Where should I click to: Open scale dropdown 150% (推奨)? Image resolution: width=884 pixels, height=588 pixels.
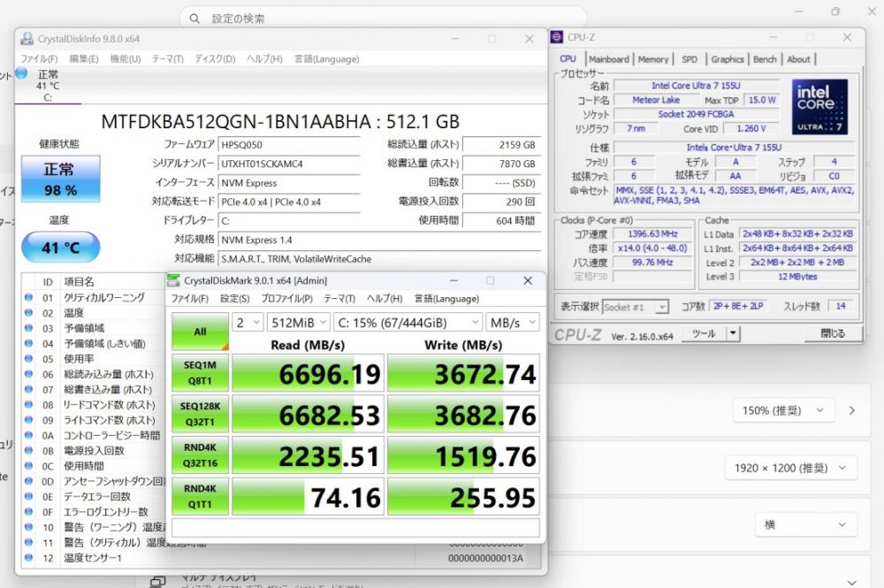tap(783, 410)
